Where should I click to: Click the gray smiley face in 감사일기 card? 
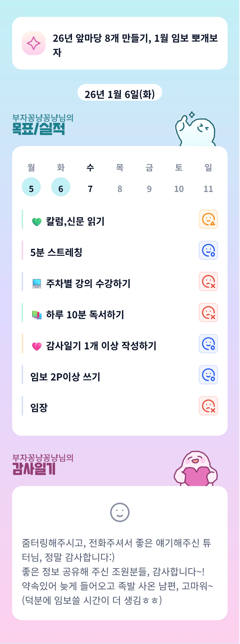pos(120,512)
